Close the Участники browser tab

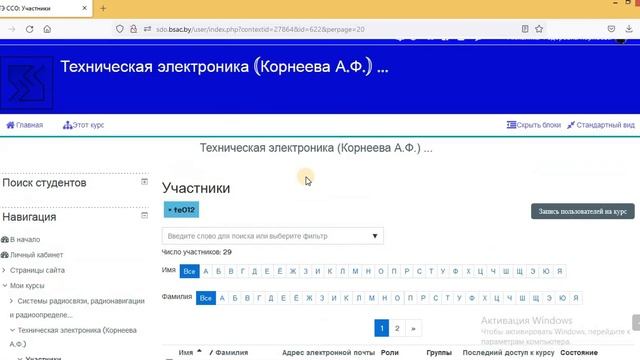[x=84, y=8]
